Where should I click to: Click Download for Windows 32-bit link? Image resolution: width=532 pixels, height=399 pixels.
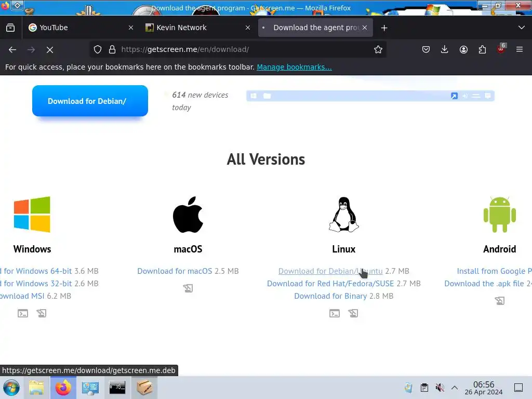(x=36, y=284)
